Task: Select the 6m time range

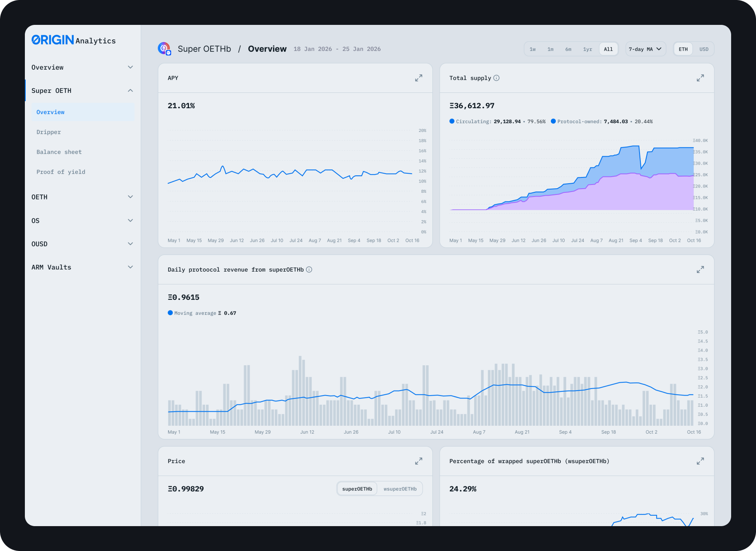Action: pyautogui.click(x=568, y=49)
